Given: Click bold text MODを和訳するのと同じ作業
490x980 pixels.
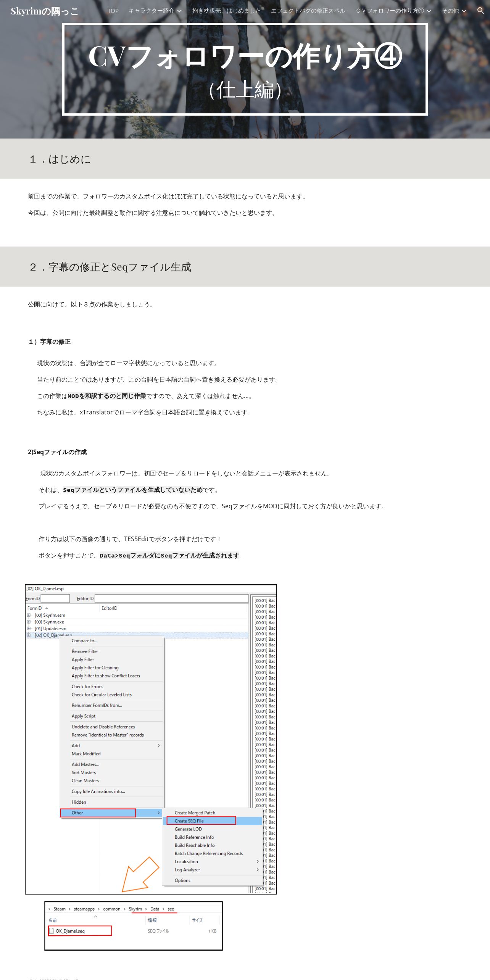Looking at the screenshot, I should (107, 396).
